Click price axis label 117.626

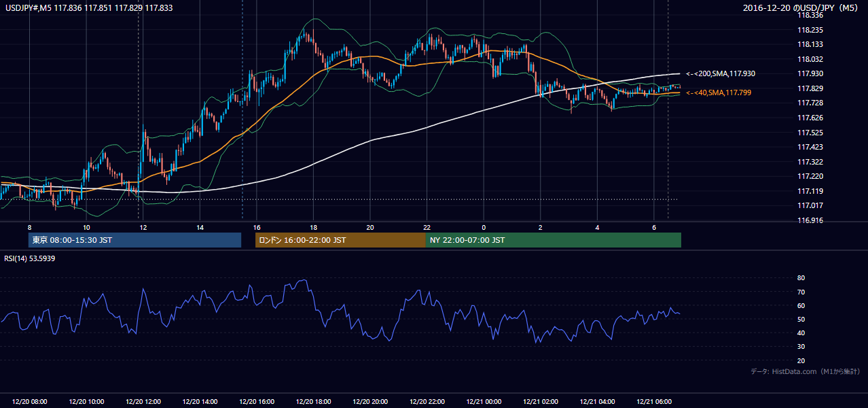pyautogui.click(x=810, y=118)
